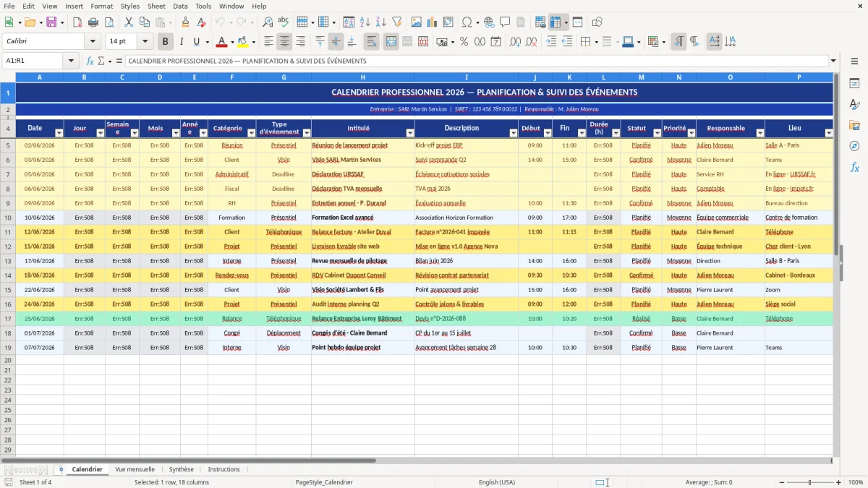The image size is (868, 488).
Task: Cut selection with the scissors icon
Action: [128, 22]
